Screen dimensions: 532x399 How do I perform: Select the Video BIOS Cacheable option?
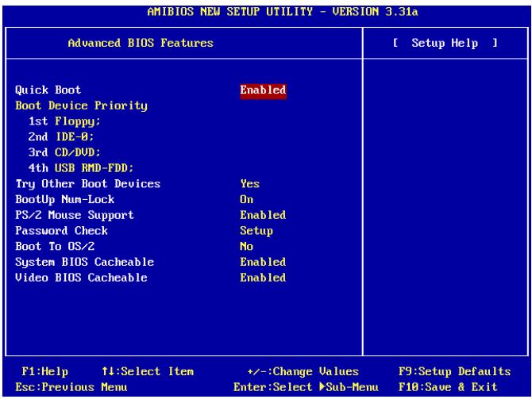pyautogui.click(x=82, y=278)
